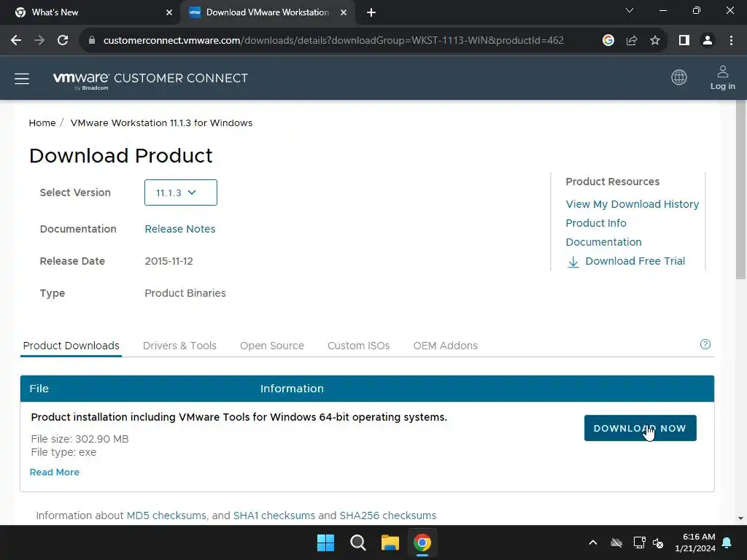Open the Open Source tab
747x560 pixels.
click(272, 346)
